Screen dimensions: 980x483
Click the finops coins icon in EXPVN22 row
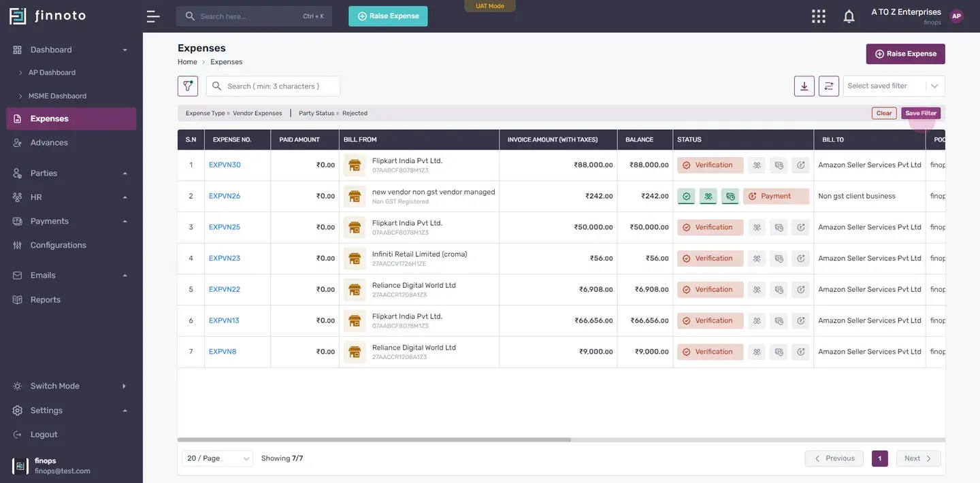(x=779, y=290)
